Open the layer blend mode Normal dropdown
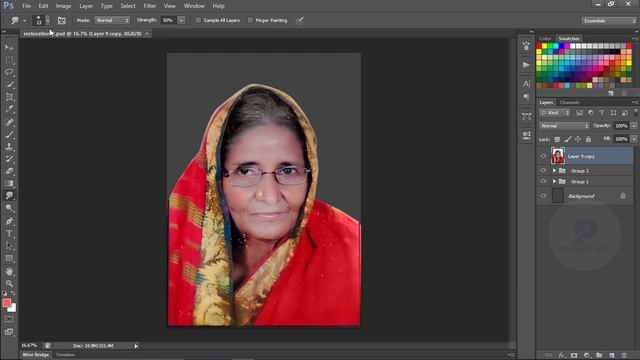The width and height of the screenshot is (640, 360). (564, 126)
